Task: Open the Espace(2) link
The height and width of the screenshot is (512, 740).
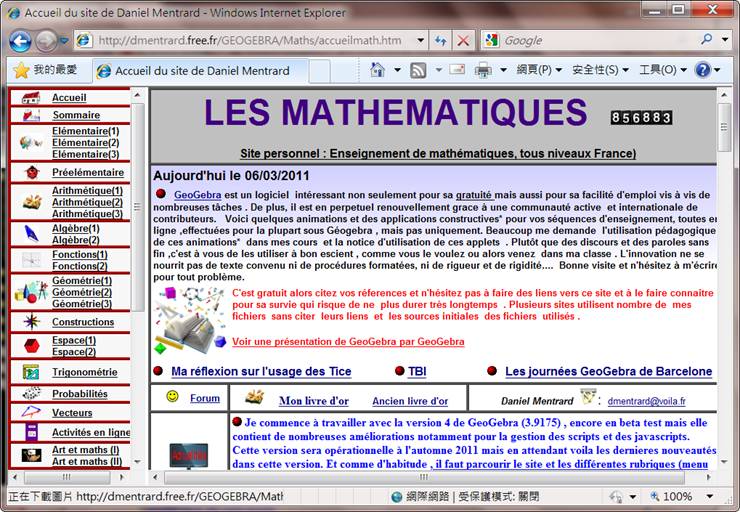Action: coord(74,352)
